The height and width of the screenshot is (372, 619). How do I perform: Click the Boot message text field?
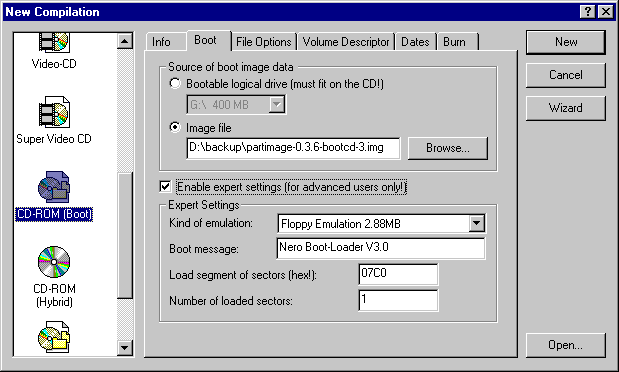[381, 248]
